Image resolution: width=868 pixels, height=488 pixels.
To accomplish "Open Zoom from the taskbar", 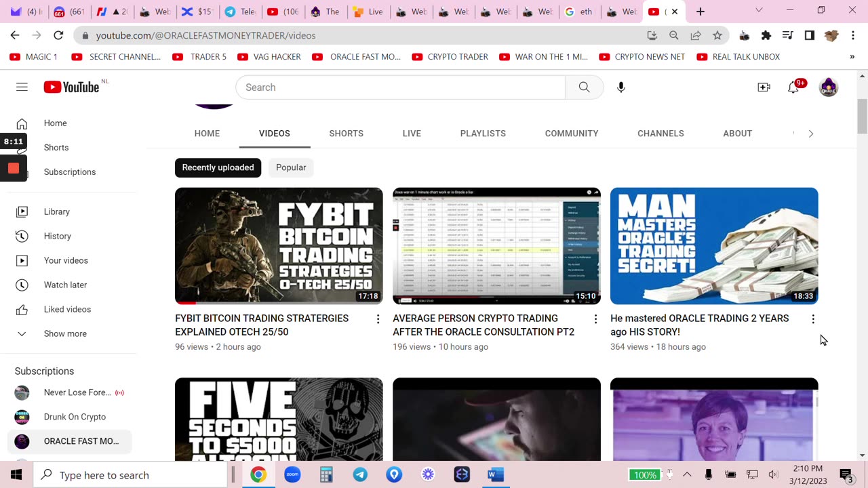I will pos(292,474).
